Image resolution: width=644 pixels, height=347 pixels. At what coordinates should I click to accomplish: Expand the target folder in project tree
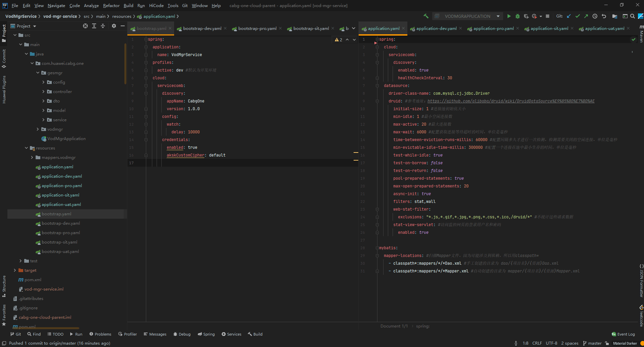[x=15, y=270]
